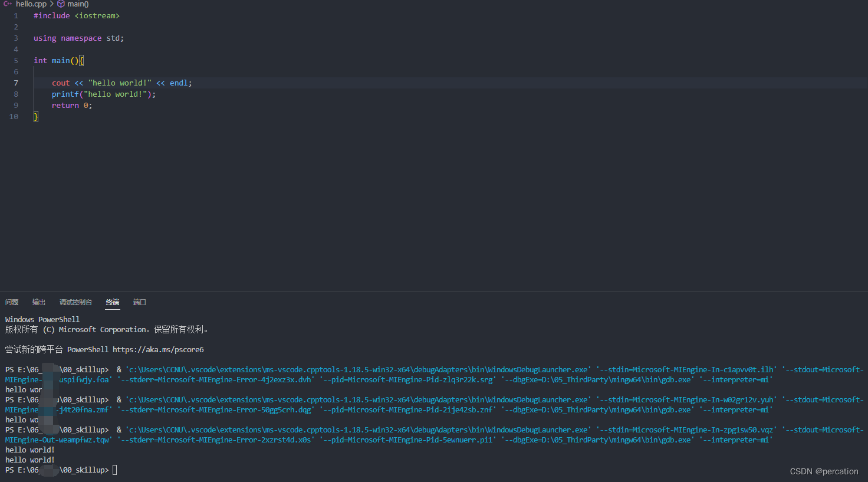Click the CSDN @percation watermark link

click(824, 471)
